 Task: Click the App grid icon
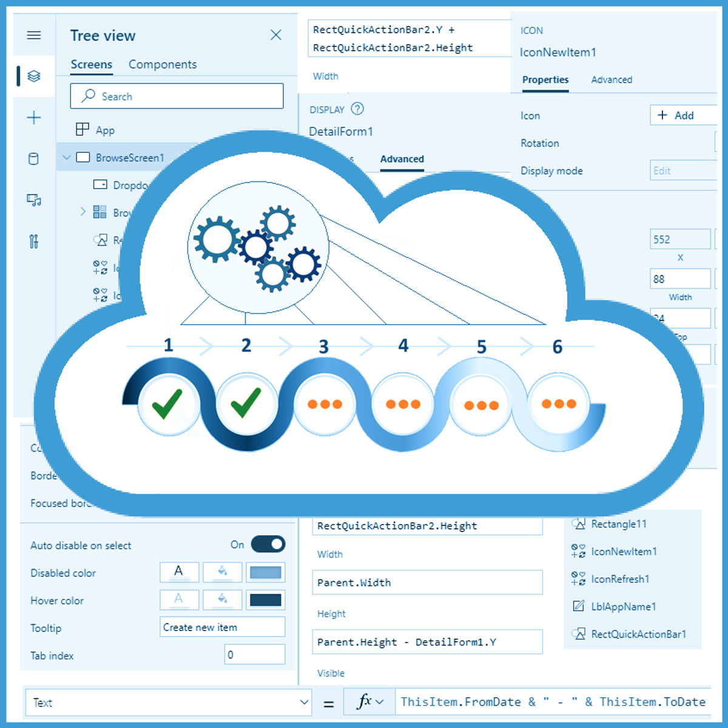83,129
